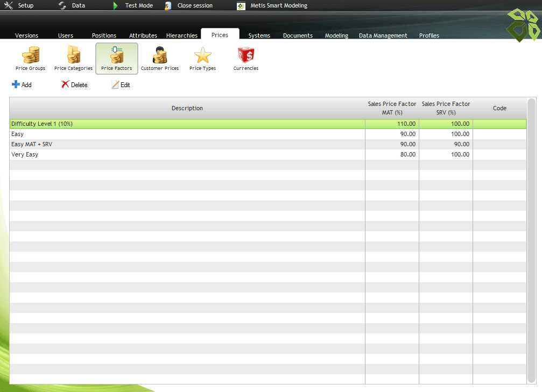542x392 pixels.
Task: Click Close session
Action: click(x=189, y=5)
